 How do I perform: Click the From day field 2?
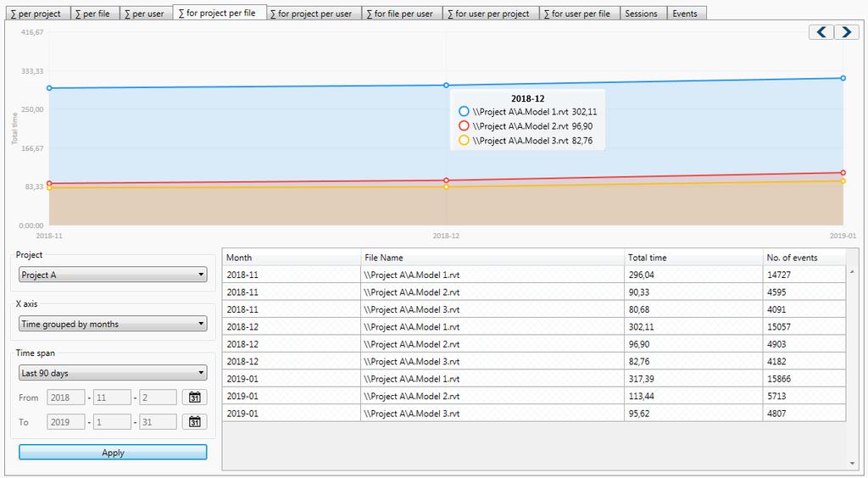pos(158,397)
